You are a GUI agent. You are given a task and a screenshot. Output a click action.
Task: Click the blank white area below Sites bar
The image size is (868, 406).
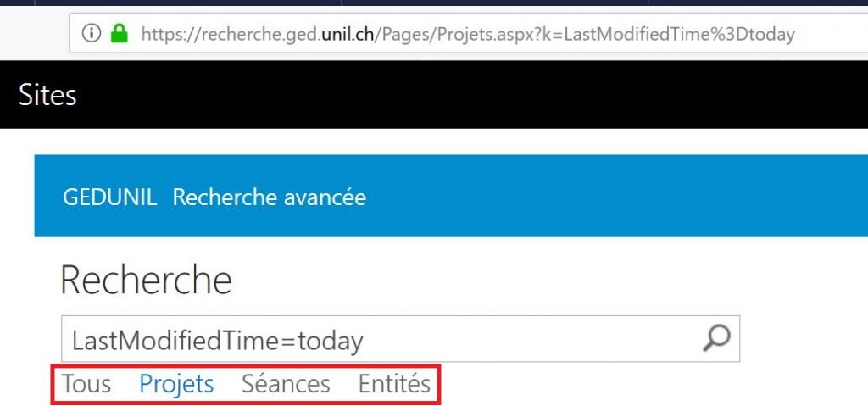424,141
